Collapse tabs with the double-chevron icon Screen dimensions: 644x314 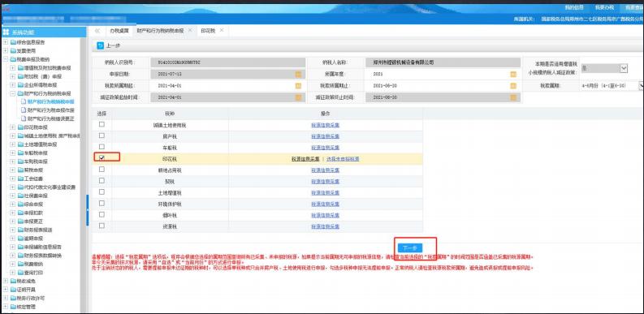coord(97,31)
